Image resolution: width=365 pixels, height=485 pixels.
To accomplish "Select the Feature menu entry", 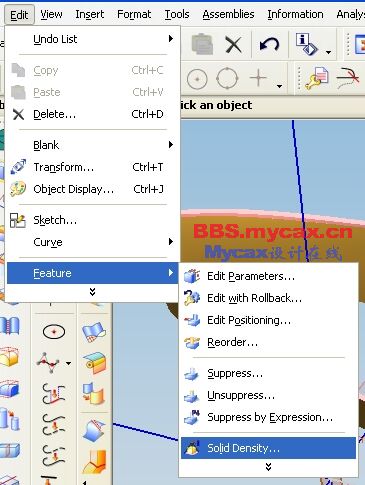I will (x=92, y=273).
